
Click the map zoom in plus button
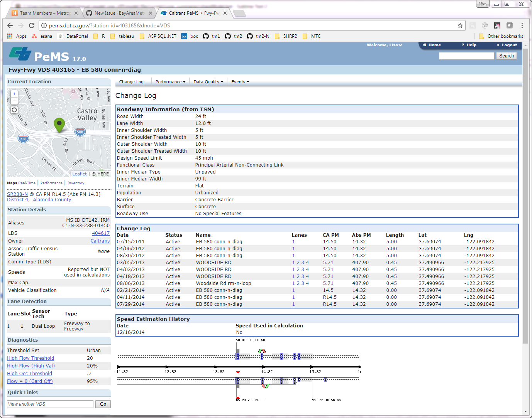(14, 94)
